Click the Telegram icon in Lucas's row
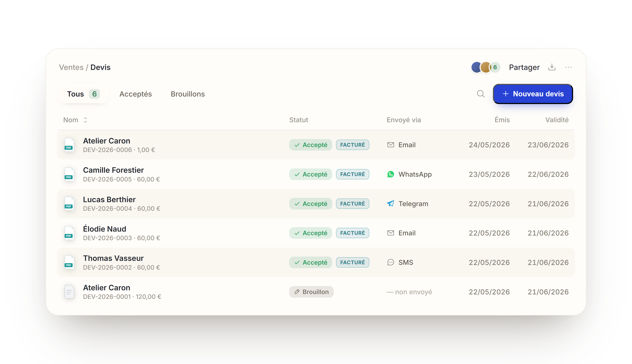The image size is (632, 364). tap(390, 203)
